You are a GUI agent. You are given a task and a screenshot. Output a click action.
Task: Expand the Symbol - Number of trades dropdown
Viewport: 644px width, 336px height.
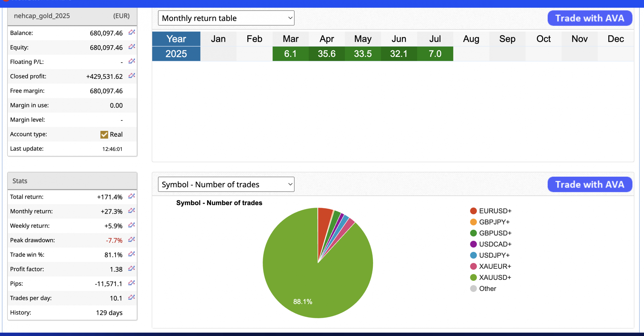coord(226,184)
